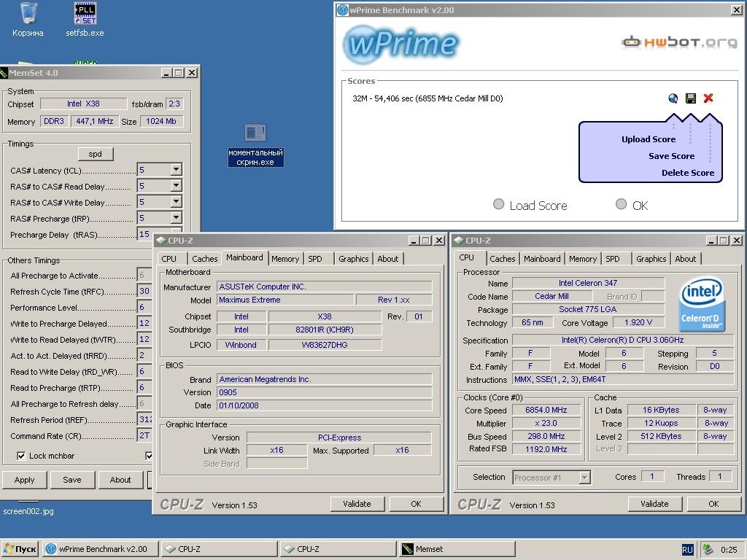Click the Apply button in MemSet
This screenshot has height=560, width=747.
24,480
